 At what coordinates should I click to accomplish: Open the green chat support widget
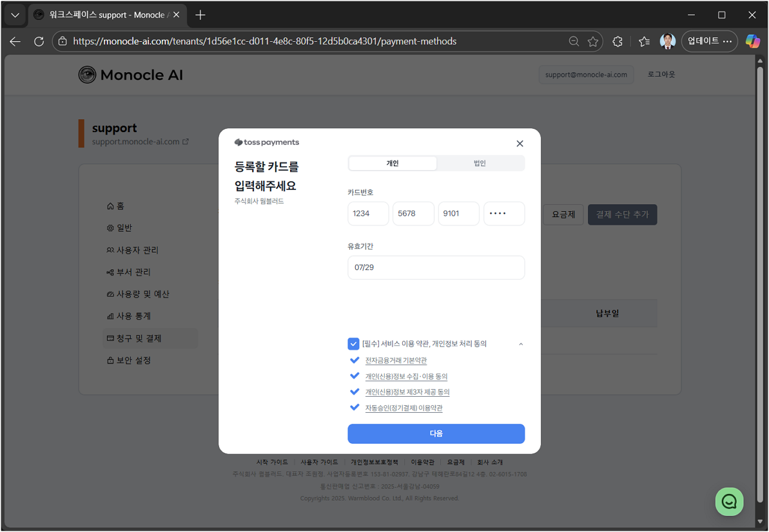point(729,501)
